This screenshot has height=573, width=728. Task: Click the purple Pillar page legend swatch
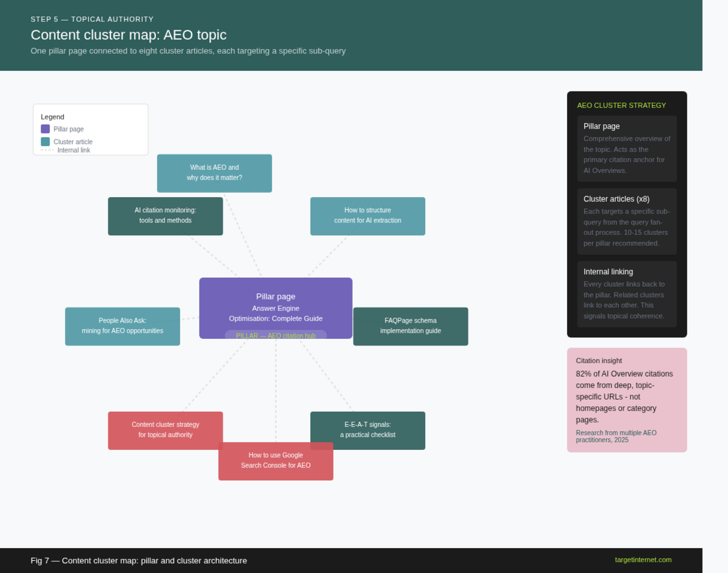click(x=45, y=129)
